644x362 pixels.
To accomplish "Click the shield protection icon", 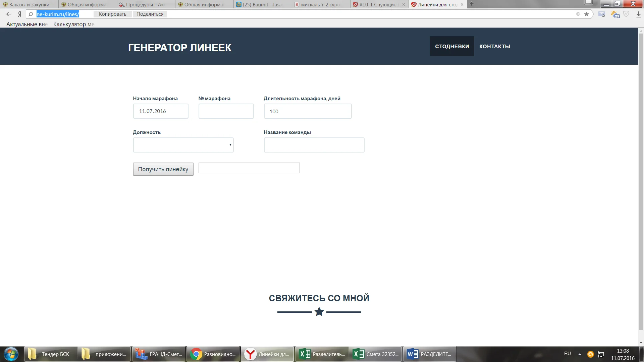I will (x=626, y=14).
